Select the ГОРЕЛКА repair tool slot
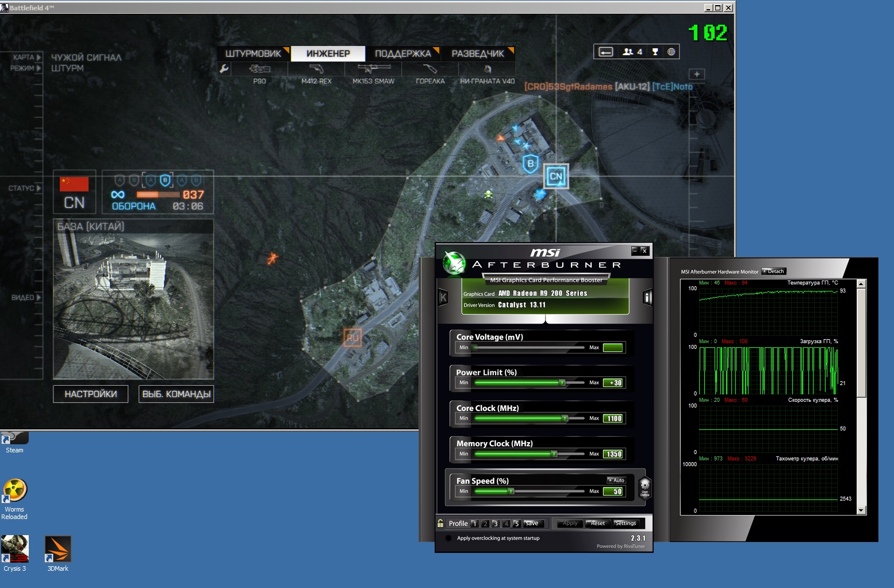Screen dimensions: 894x588 (x=430, y=74)
